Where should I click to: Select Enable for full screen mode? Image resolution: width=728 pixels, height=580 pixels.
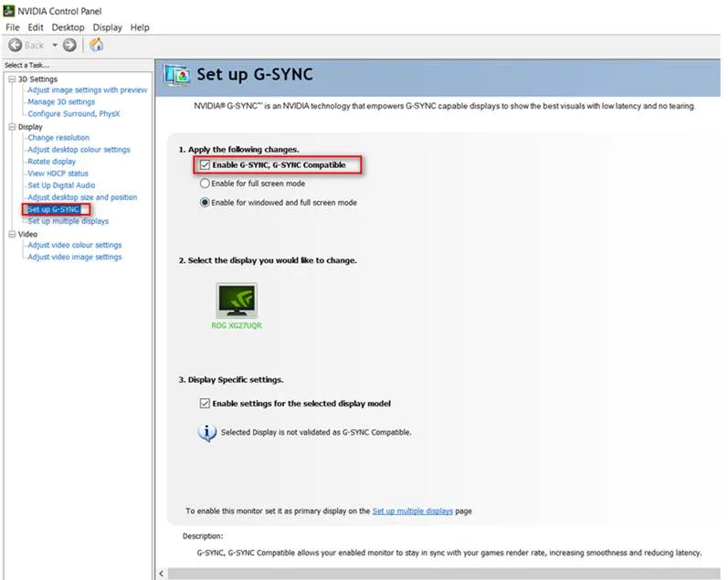pyautogui.click(x=205, y=184)
